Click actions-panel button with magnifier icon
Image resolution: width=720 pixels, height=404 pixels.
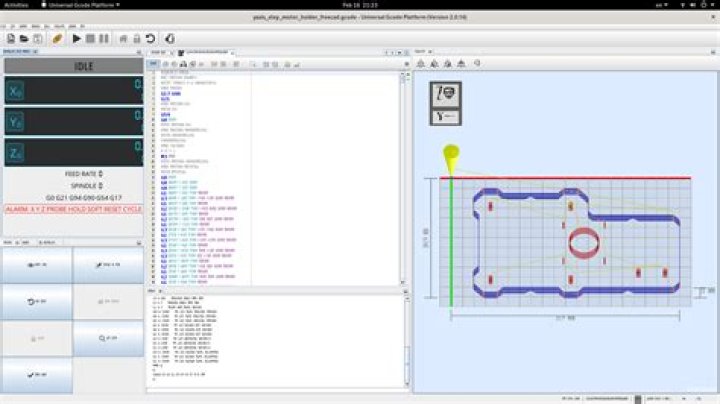click(108, 338)
